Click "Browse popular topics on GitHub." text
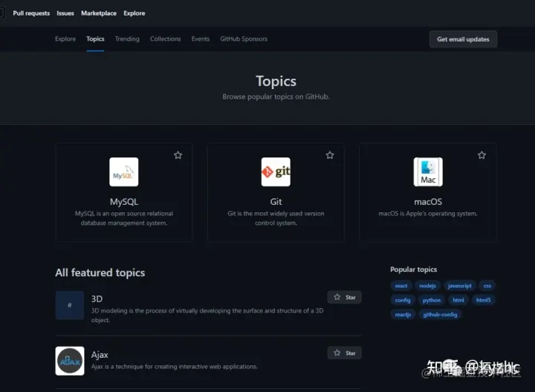The width and height of the screenshot is (535, 392). [x=276, y=97]
